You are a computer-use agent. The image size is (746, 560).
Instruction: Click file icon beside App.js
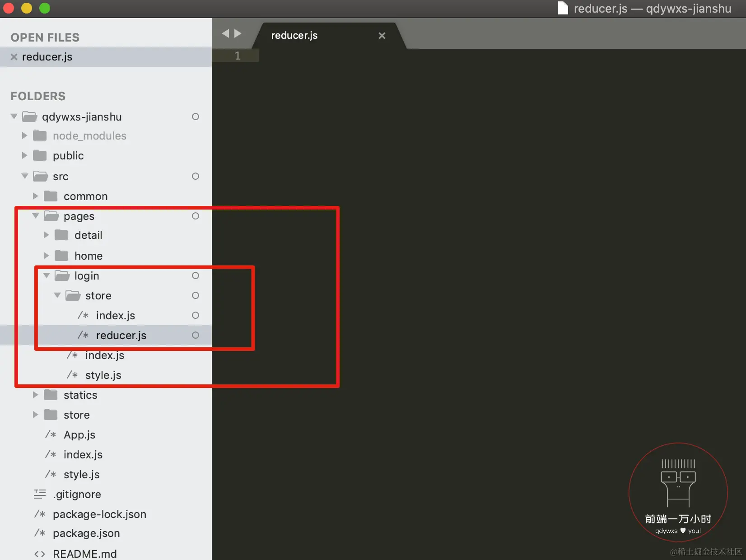(51, 434)
